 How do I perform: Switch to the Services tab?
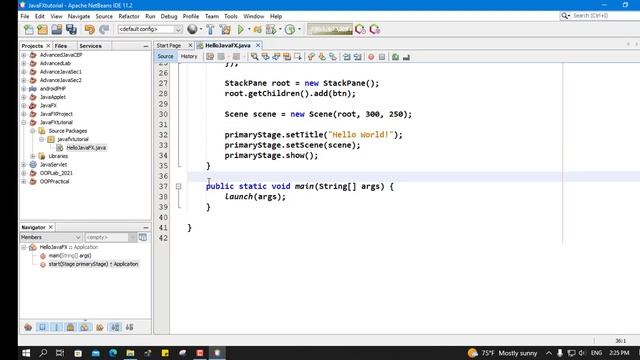point(90,46)
